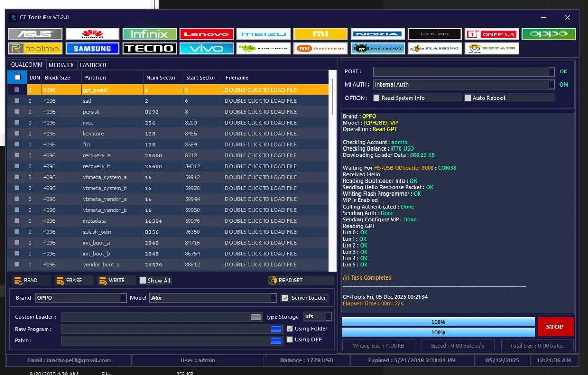Open the Samsung brand section

click(x=92, y=48)
